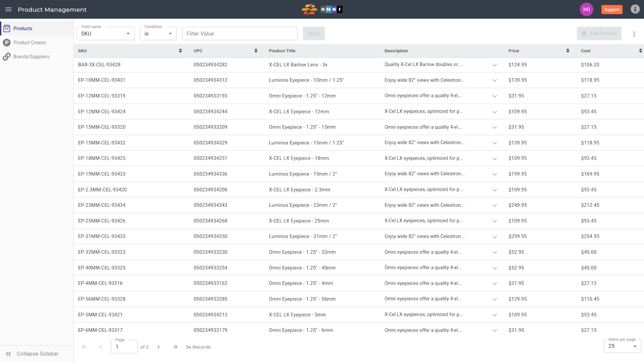Click the Page number input field
This screenshot has height=362, width=644.
124,347
